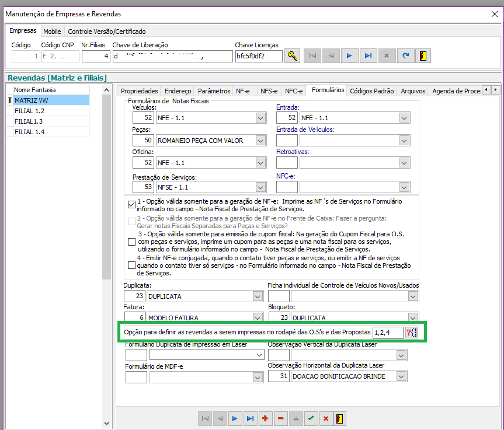Open the Prestação de Serviços NFSE dropdown
Image resolution: width=504 pixels, height=430 pixels.
click(260, 187)
